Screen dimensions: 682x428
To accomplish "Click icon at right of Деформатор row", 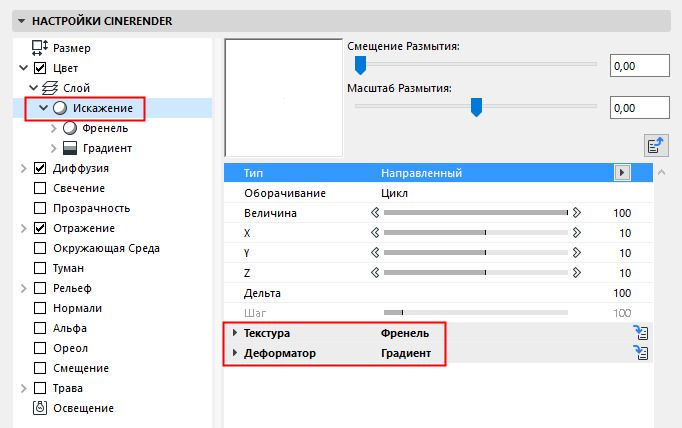I will 643,353.
